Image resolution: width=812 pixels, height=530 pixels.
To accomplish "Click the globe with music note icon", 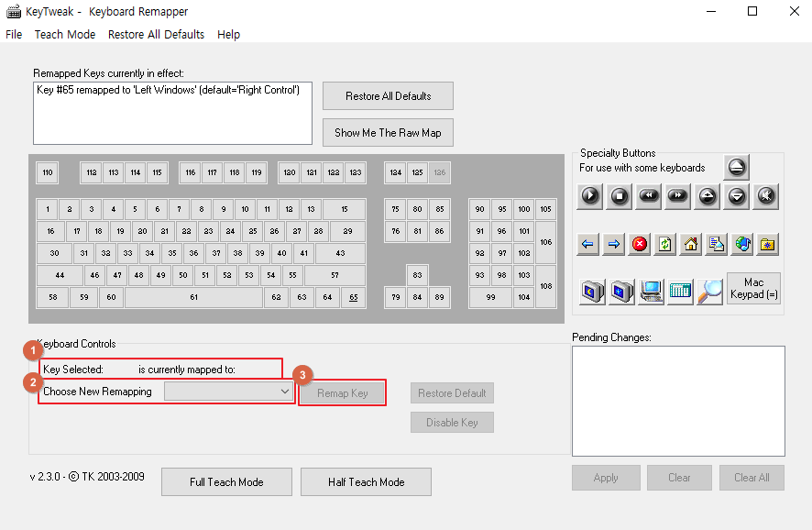I will 742,244.
